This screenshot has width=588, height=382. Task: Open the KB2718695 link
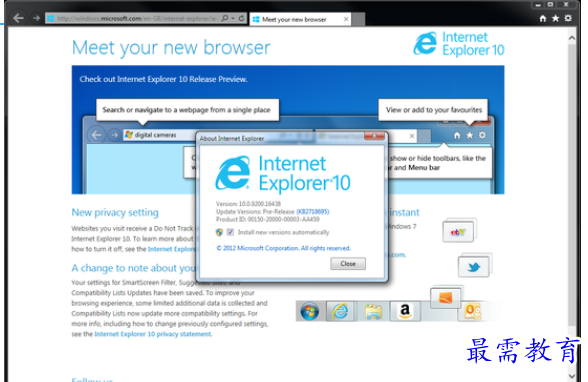pyautogui.click(x=313, y=211)
